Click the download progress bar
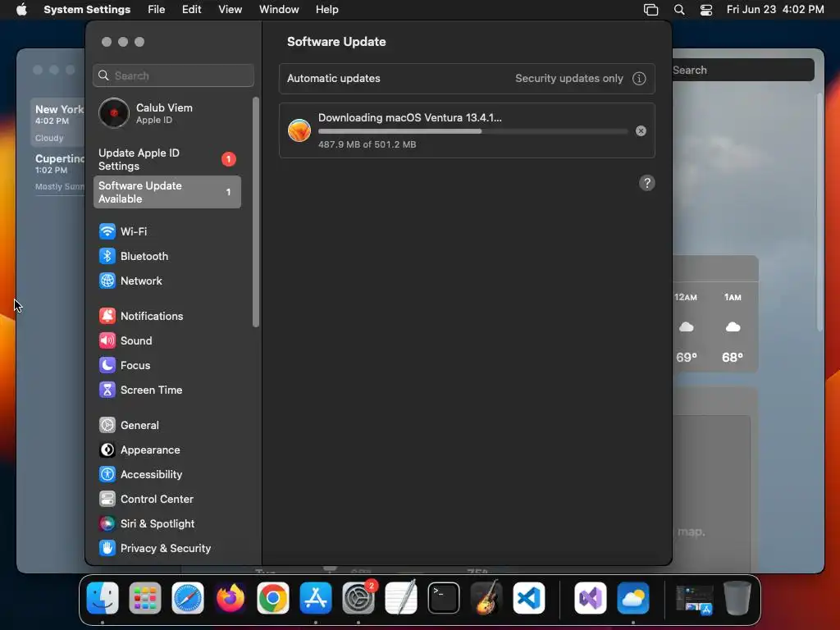The width and height of the screenshot is (840, 630). click(472, 131)
